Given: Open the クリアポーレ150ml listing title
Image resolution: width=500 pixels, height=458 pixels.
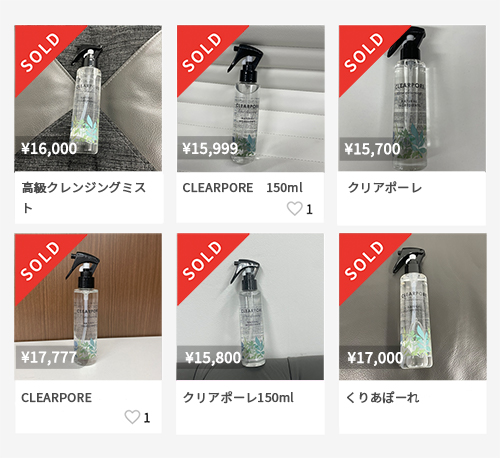Looking at the screenshot, I should tap(238, 398).
